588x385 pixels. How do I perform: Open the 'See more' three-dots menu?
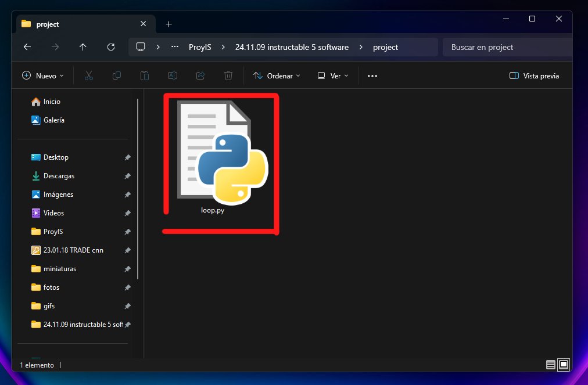372,75
